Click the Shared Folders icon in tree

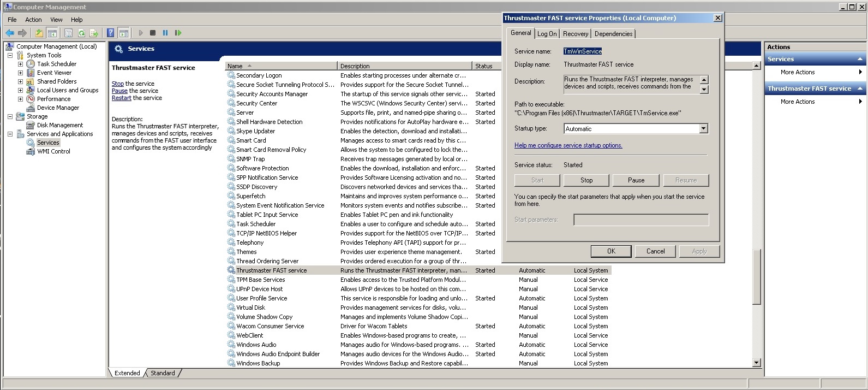[x=31, y=81]
